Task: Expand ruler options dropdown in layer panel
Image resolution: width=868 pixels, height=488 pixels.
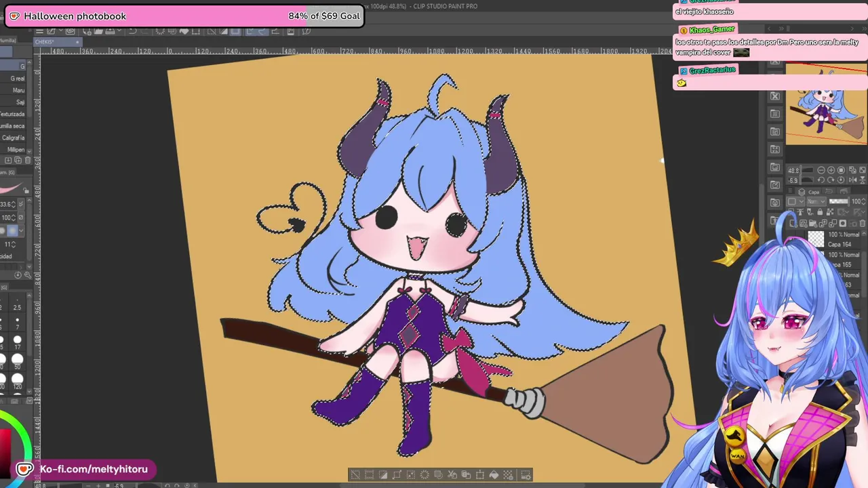Action: pos(859,211)
